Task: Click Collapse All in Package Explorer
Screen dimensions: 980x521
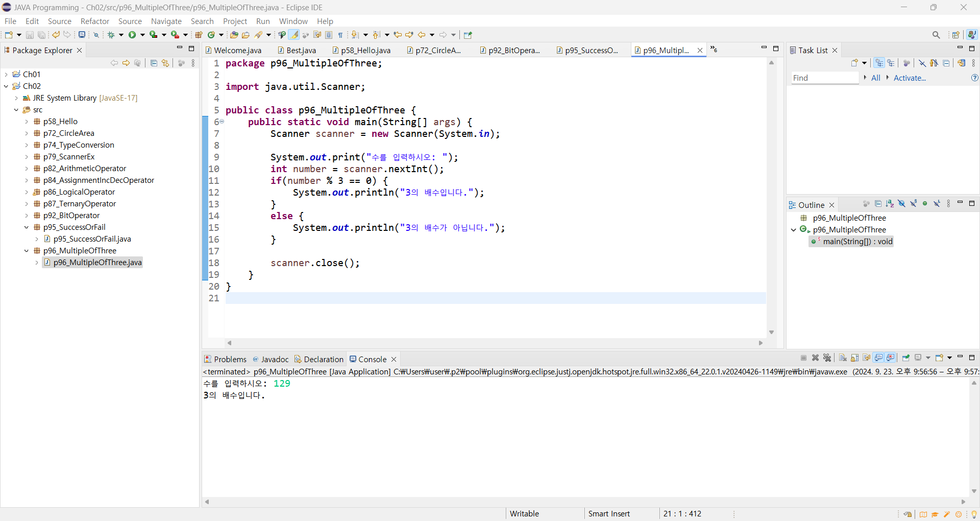Action: click(154, 63)
